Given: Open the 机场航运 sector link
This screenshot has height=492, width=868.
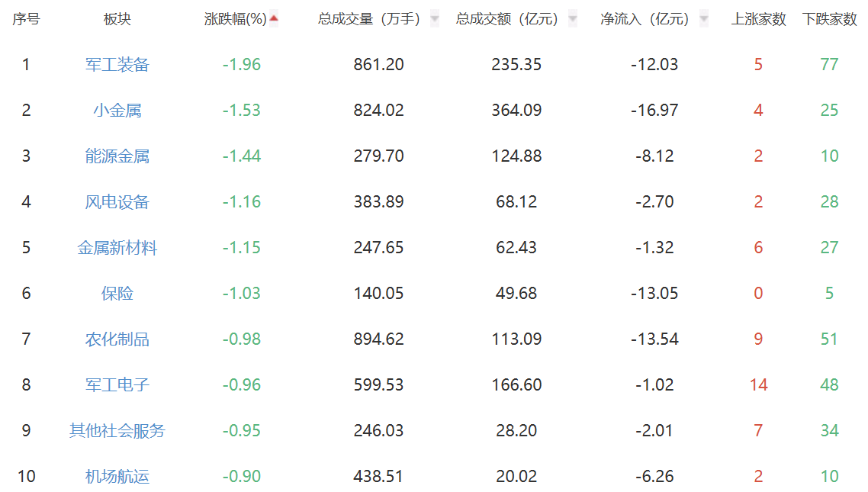Looking at the screenshot, I should coord(117,477).
